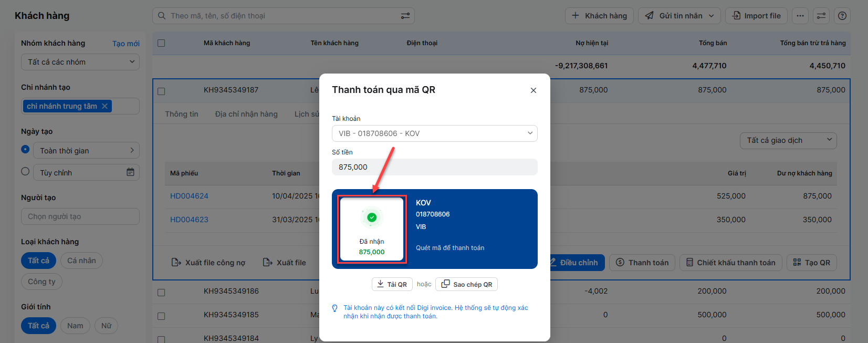This screenshot has height=343, width=868.
Task: Select 'Công ty' customer type chip
Action: point(41,282)
